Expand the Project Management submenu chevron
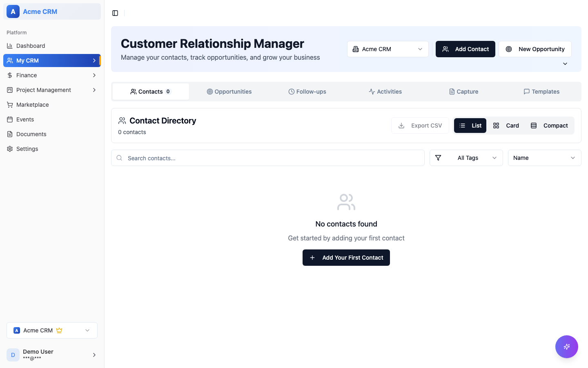588x368 pixels. tap(94, 90)
